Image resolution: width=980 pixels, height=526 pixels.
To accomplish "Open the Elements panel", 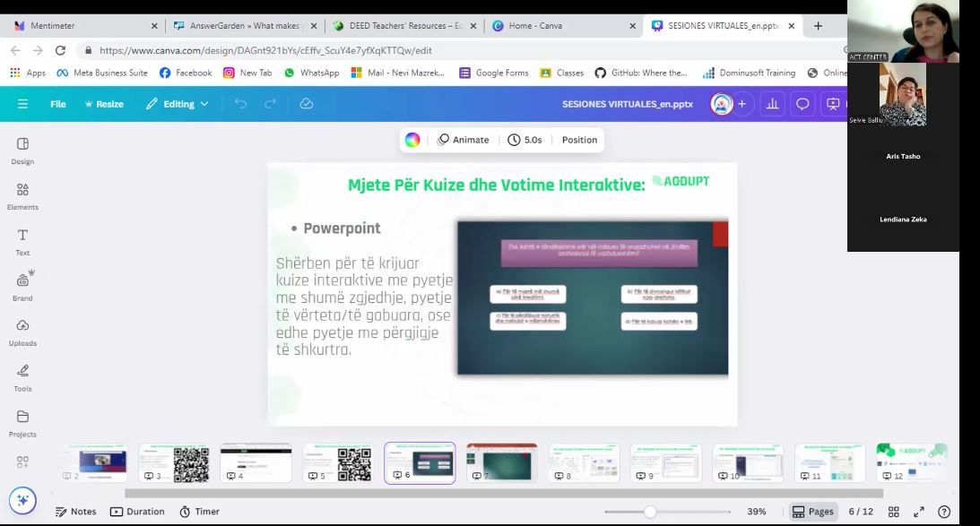I will [22, 195].
